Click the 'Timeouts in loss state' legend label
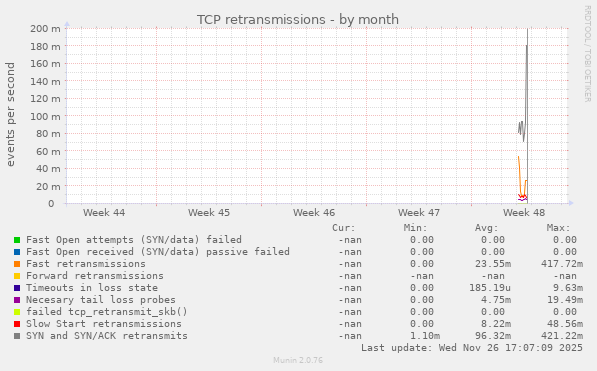The height and width of the screenshot is (371, 597). pos(92,288)
